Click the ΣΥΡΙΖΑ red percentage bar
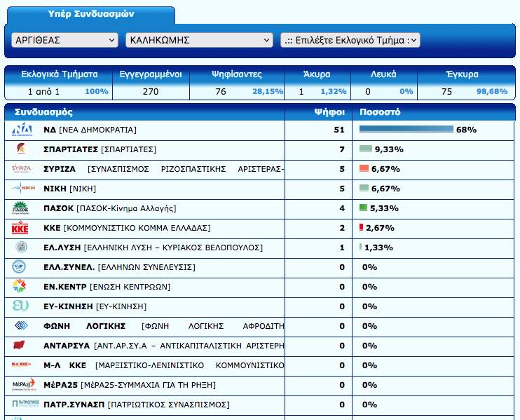 click(364, 169)
